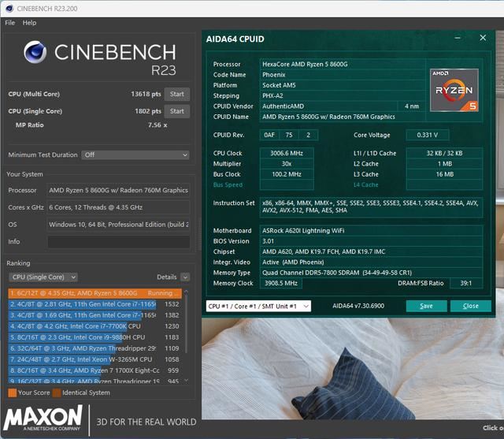Image resolution: width=504 pixels, height=439 pixels.
Task: Open the CPU #1 / Core #1 selector
Action: pyautogui.click(x=258, y=306)
